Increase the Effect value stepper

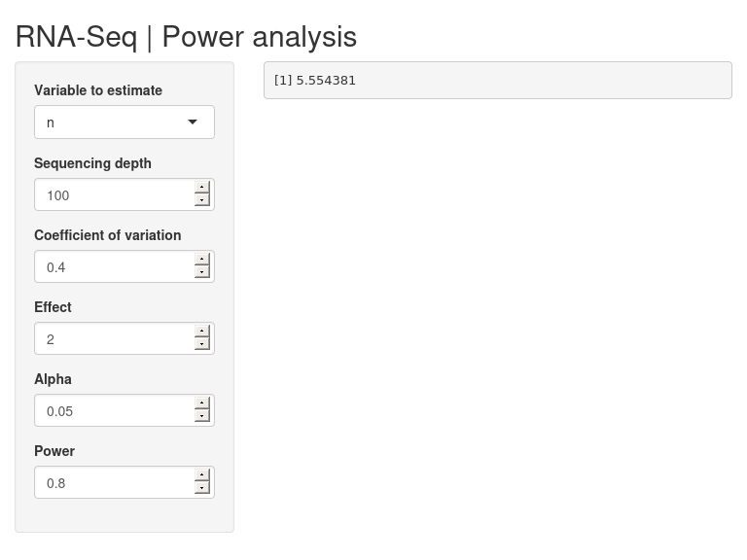tap(202, 331)
